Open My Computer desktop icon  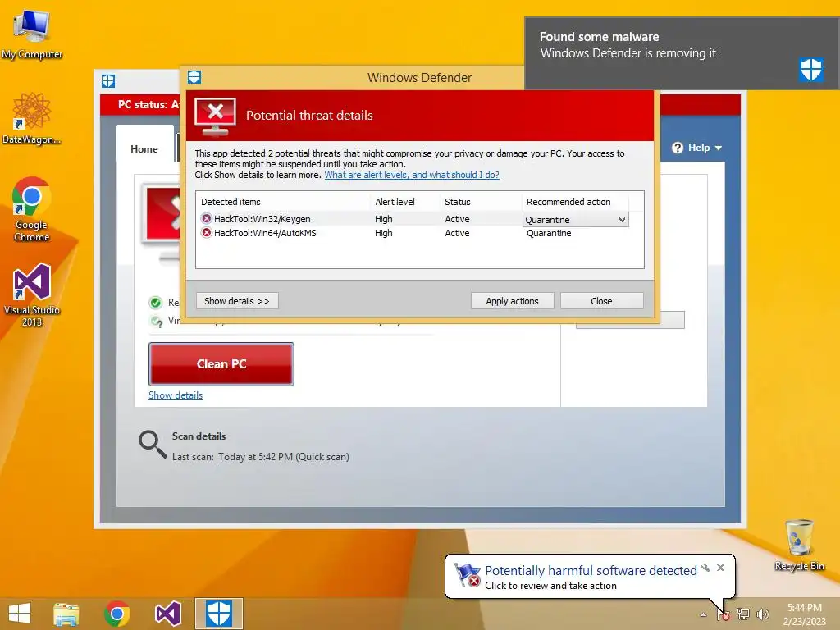[x=32, y=34]
